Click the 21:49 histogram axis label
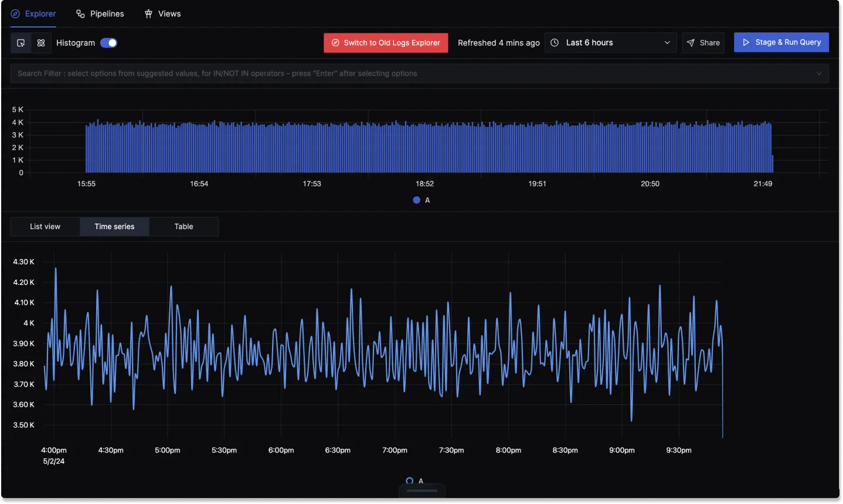Viewport: 843px width, 504px height. [x=763, y=184]
